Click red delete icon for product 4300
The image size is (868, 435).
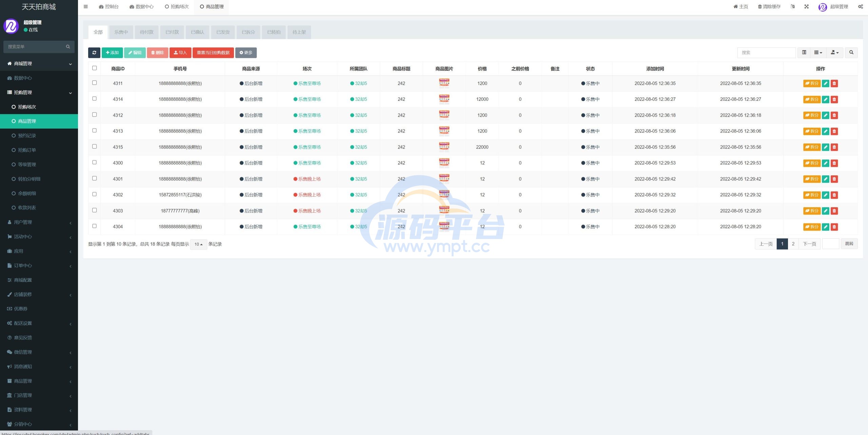(x=834, y=163)
